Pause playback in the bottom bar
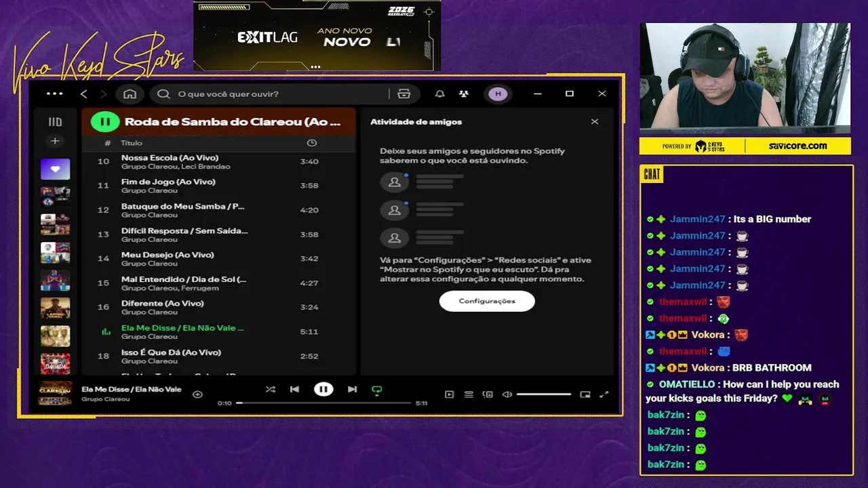Image resolution: width=868 pixels, height=488 pixels. coord(323,390)
